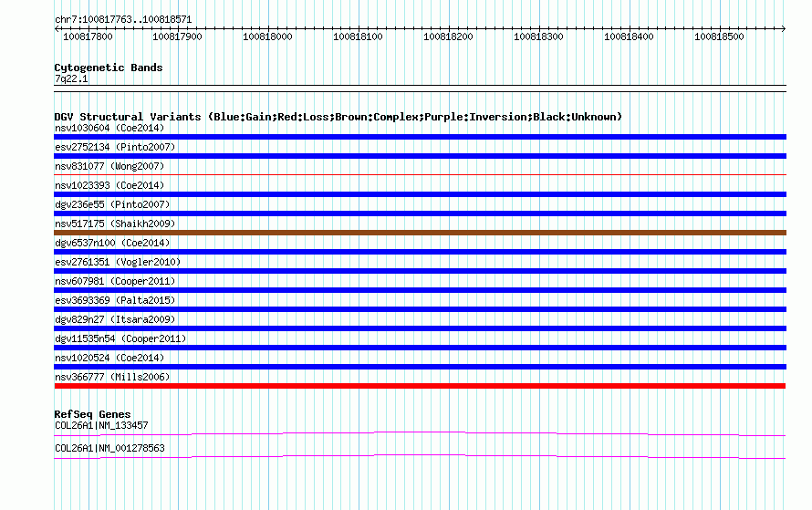Select the esv2752134 (Pinto2007) variant label
Image resolution: width=812 pixels, height=510 pixels.
pos(115,147)
